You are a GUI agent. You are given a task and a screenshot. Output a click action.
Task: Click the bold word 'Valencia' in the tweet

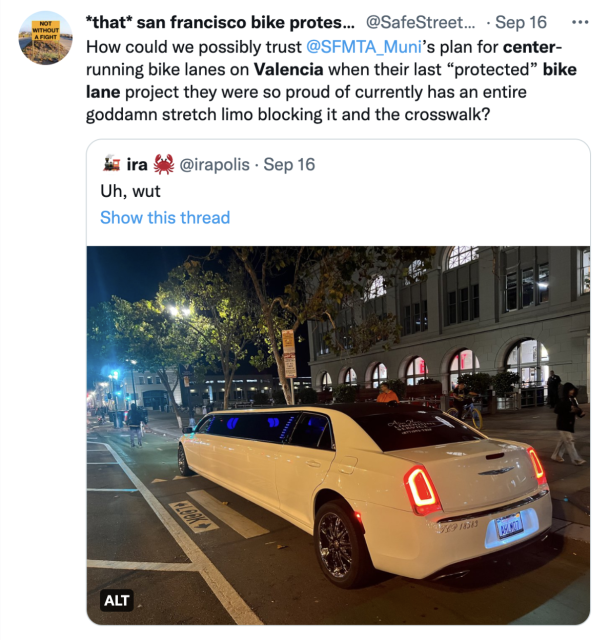click(x=292, y=69)
